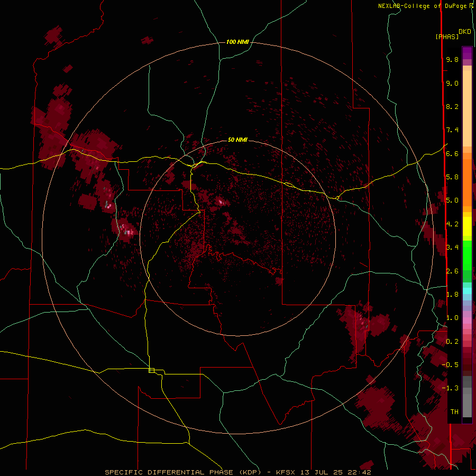Click the 50 NMI range ring label

click(237, 140)
